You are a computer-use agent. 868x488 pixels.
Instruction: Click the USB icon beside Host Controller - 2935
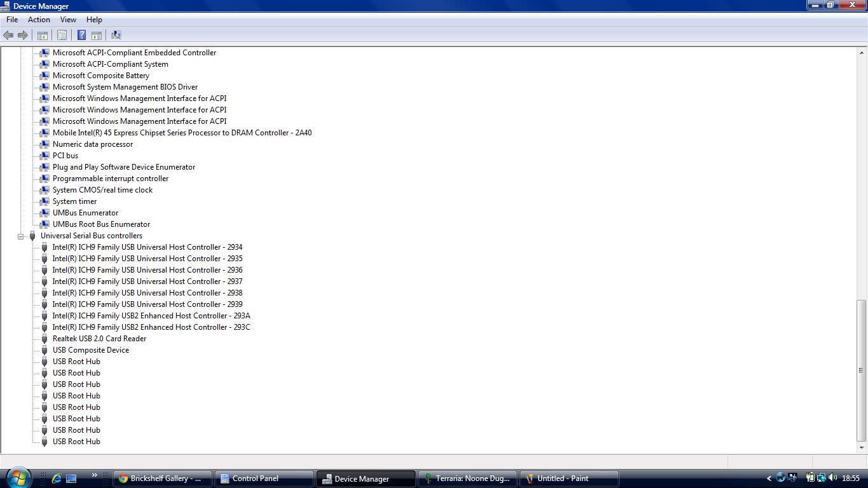[44, 259]
